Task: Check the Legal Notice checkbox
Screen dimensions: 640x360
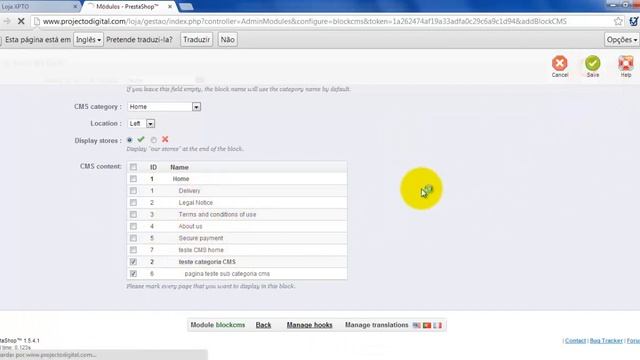Action: (x=133, y=202)
